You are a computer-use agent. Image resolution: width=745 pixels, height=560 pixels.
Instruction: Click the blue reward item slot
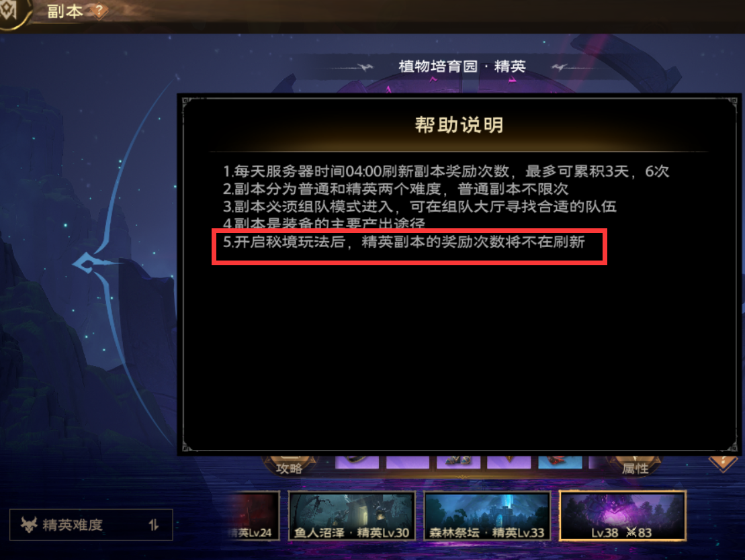pyautogui.click(x=560, y=462)
